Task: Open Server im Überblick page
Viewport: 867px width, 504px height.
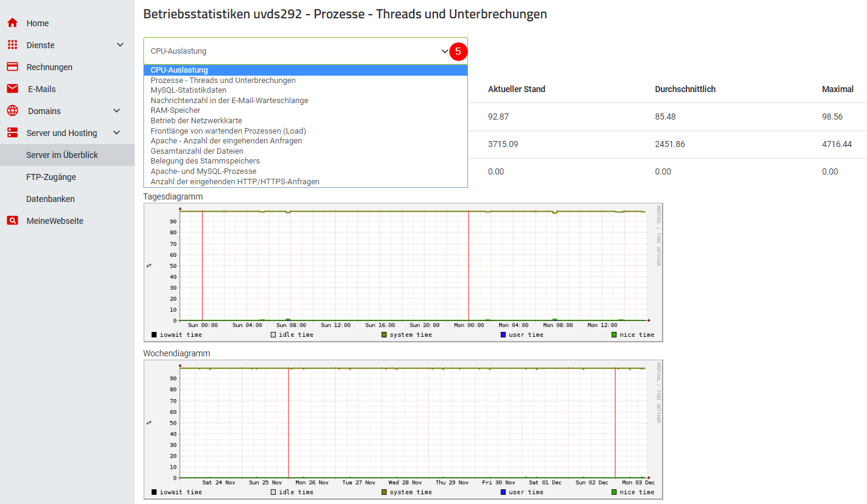Action: point(62,155)
